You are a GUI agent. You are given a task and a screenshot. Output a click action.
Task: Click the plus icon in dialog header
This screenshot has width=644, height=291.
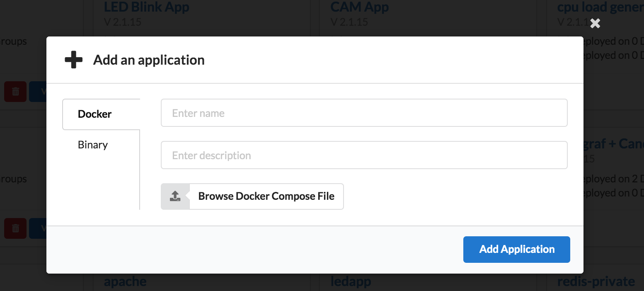point(74,60)
